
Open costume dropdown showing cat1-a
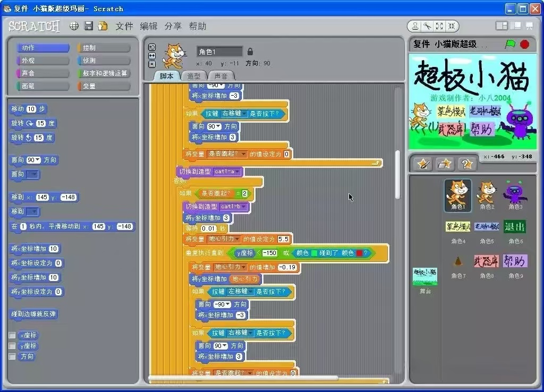click(x=237, y=172)
